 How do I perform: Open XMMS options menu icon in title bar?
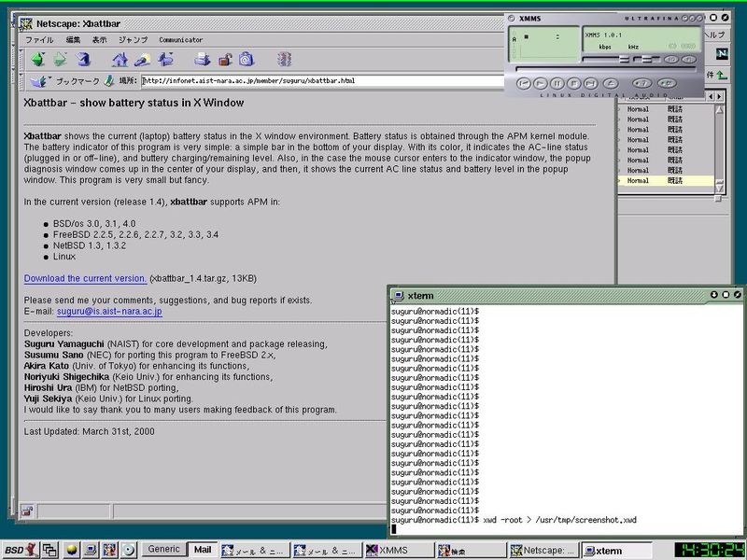(x=511, y=19)
